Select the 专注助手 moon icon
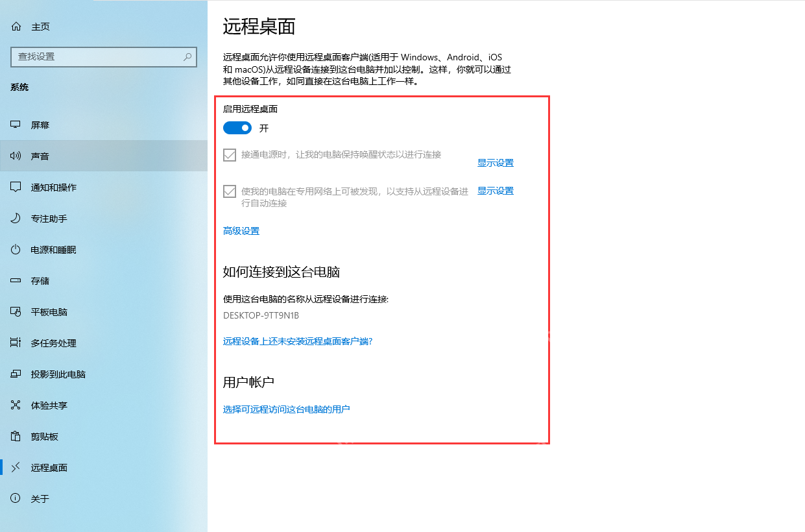The image size is (805, 532). pyautogui.click(x=16, y=219)
